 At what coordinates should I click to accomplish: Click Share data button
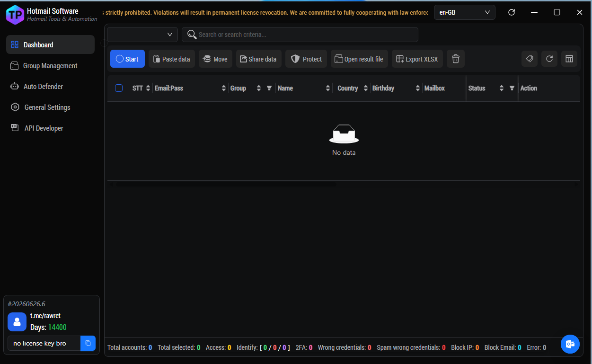(x=259, y=59)
